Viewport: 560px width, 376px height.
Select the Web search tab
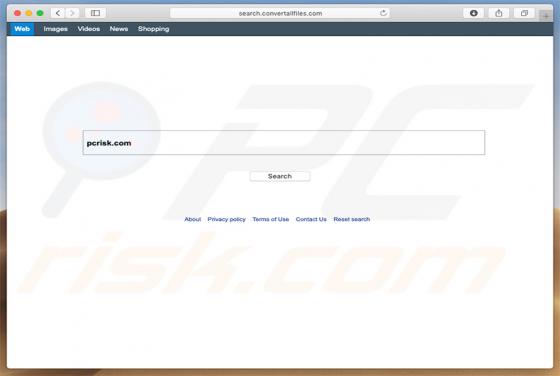click(22, 29)
